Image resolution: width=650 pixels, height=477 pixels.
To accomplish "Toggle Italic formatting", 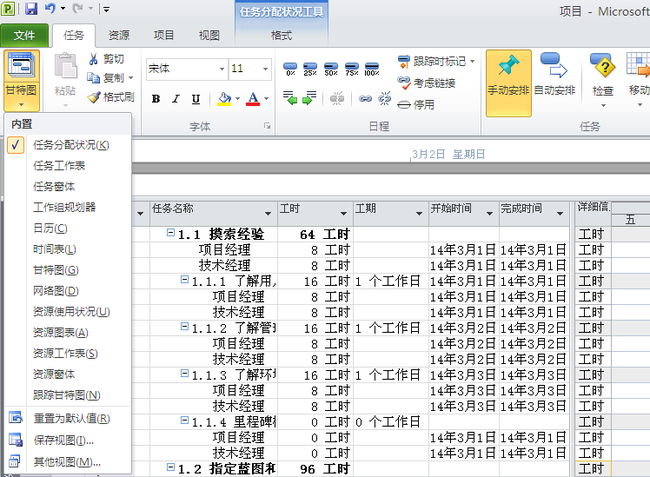I will pyautogui.click(x=176, y=99).
